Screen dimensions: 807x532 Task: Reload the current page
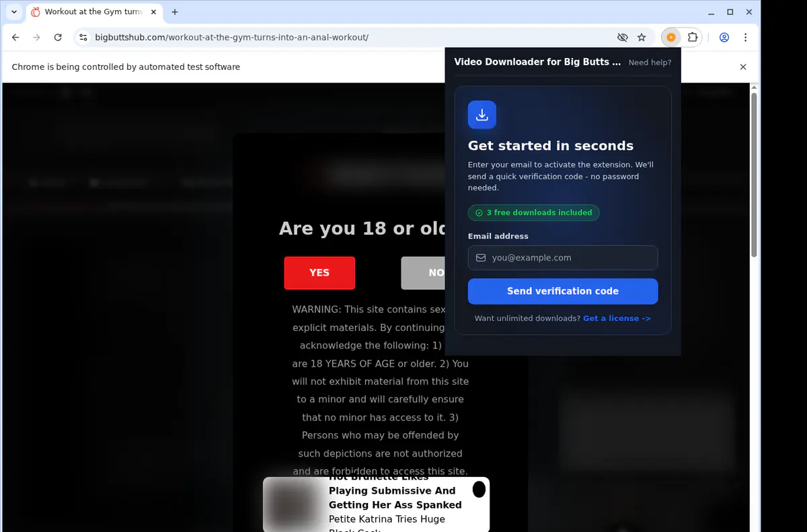point(58,38)
